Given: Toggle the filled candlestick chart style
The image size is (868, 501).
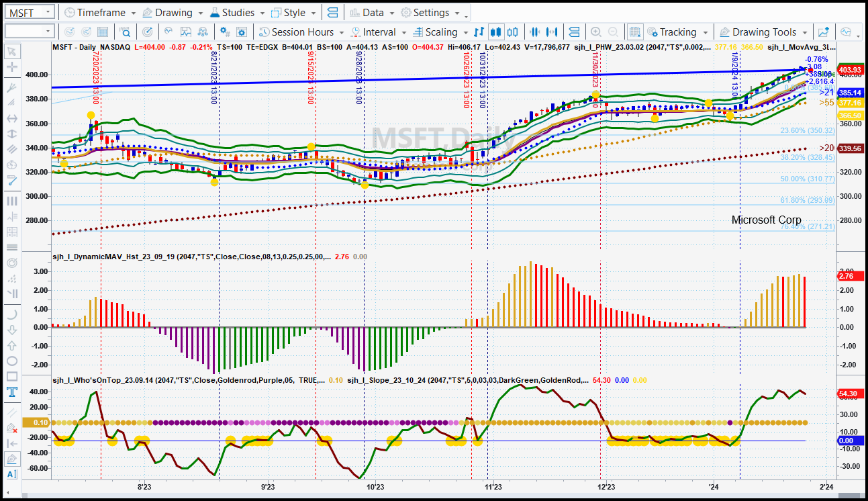Looking at the screenshot, I should [496, 32].
